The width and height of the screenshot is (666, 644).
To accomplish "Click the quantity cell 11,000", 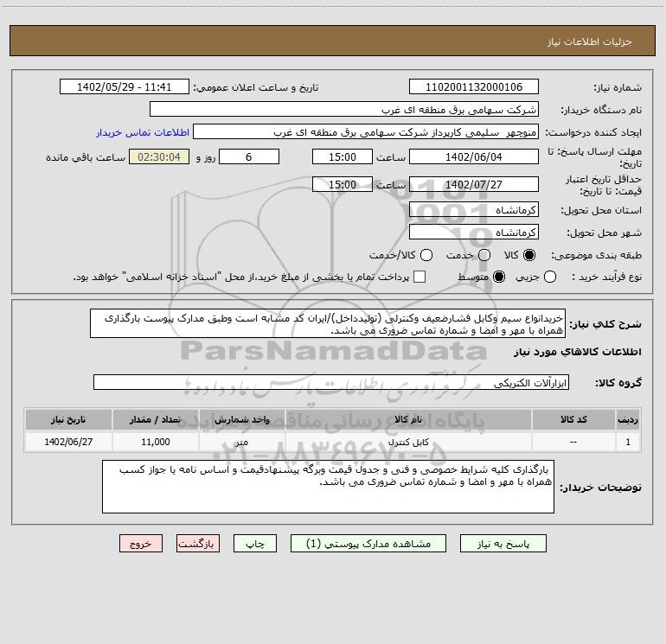I will click(x=155, y=442).
